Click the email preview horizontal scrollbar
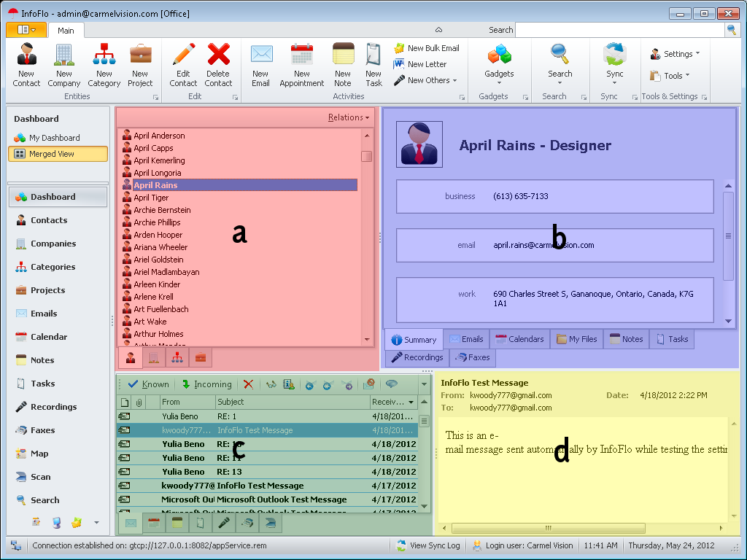 coord(582,528)
